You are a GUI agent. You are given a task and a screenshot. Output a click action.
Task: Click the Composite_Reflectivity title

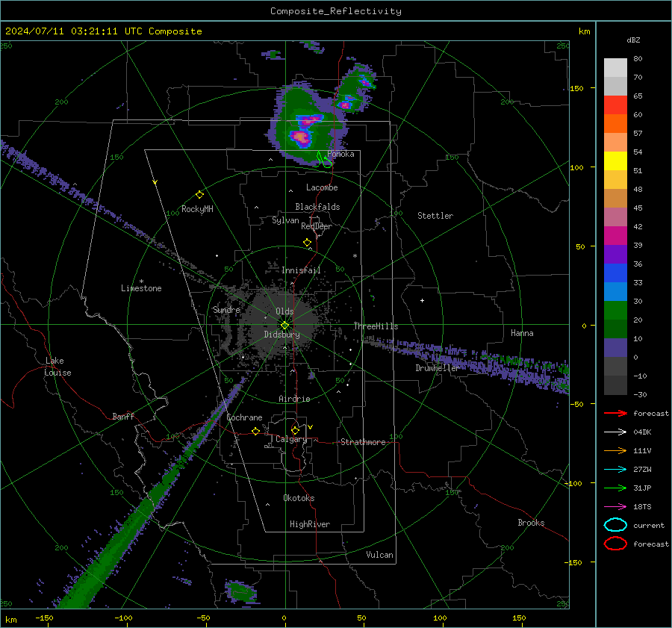[336, 11]
